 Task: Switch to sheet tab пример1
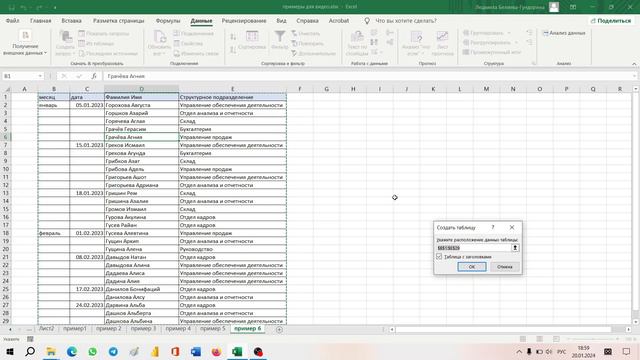tap(75, 329)
